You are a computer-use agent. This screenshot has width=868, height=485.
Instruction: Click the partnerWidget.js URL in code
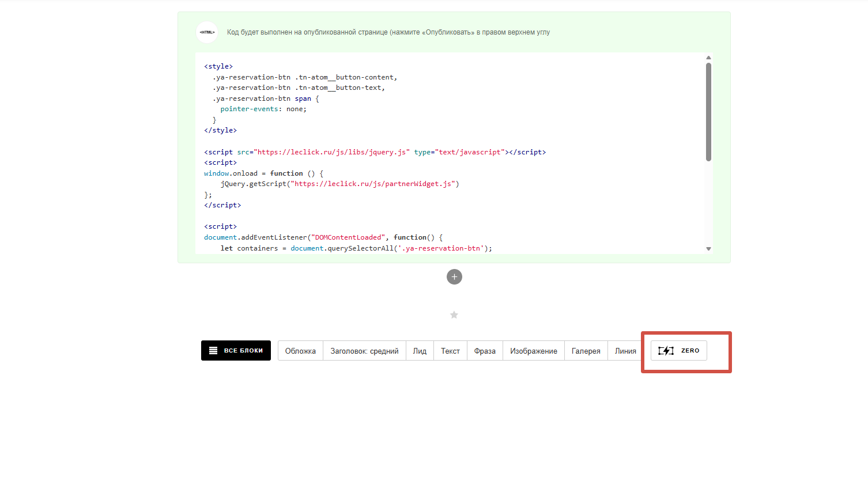373,184
